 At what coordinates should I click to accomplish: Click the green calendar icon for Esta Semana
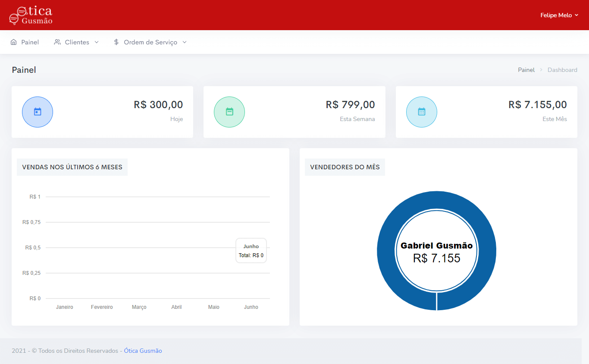tap(229, 112)
